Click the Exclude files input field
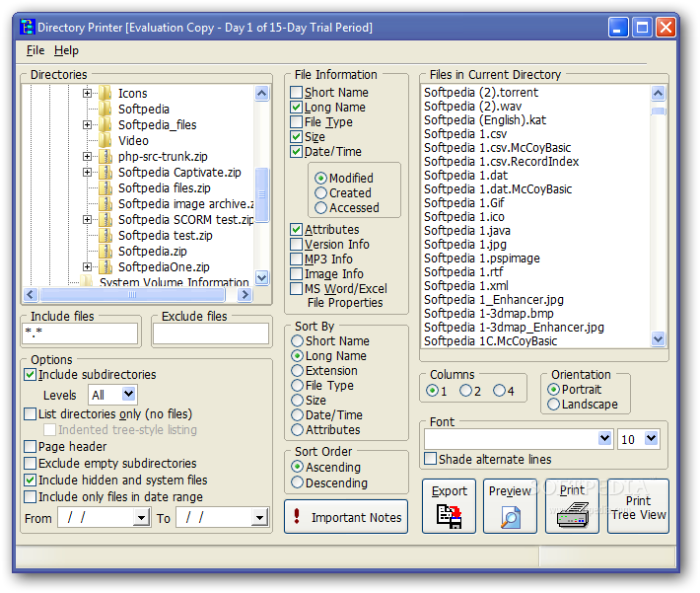This screenshot has height=593, width=700. tap(211, 334)
